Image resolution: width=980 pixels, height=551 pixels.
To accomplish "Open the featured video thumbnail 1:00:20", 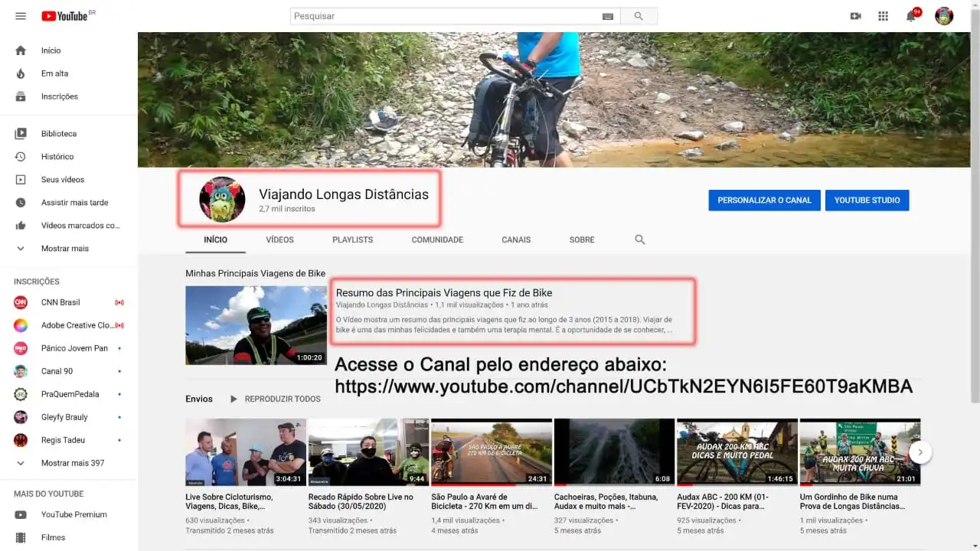I will (x=256, y=325).
